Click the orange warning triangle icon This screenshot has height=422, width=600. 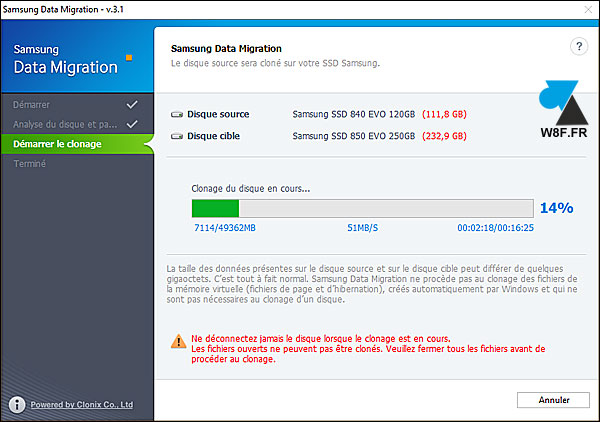(x=178, y=341)
